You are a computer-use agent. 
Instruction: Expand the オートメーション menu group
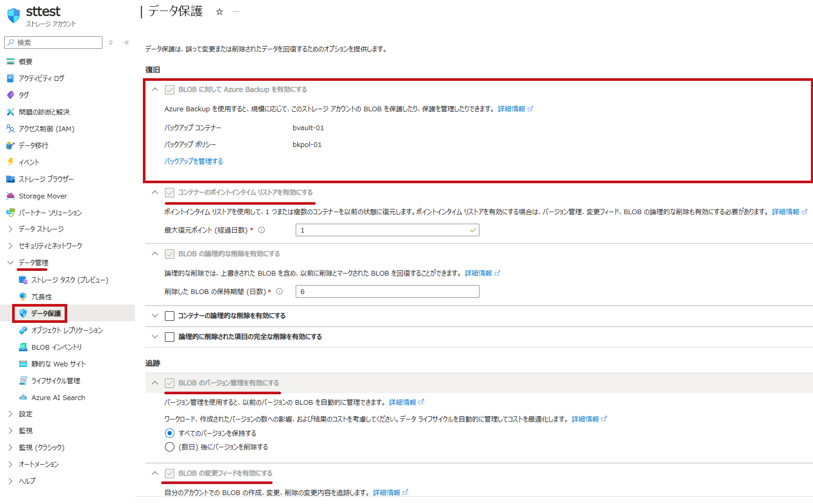point(11,465)
